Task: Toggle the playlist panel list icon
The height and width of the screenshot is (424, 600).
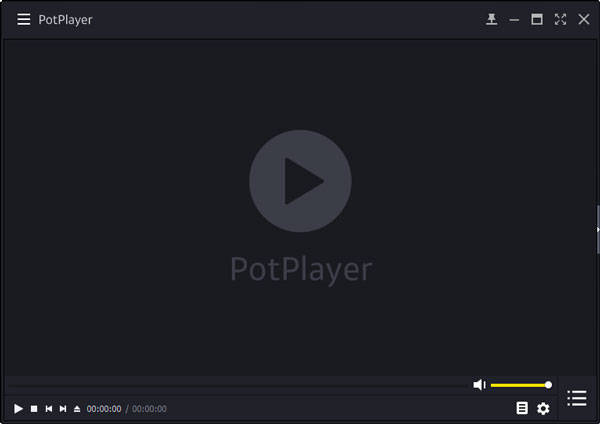Action: [x=577, y=398]
